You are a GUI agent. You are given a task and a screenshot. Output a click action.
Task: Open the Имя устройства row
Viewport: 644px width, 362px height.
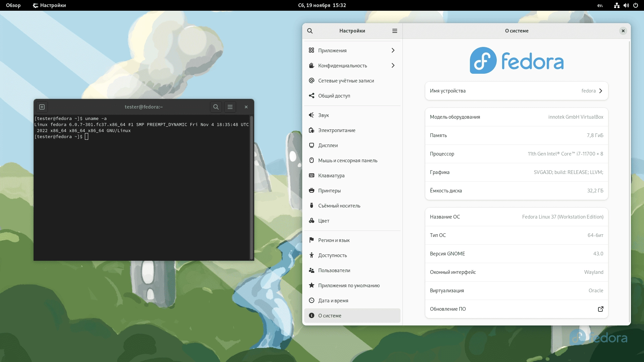tap(517, 91)
